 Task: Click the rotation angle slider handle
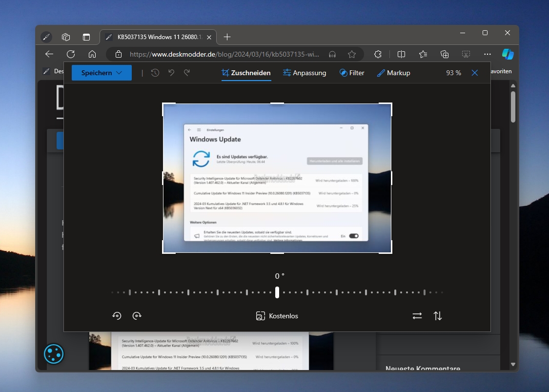click(x=277, y=292)
